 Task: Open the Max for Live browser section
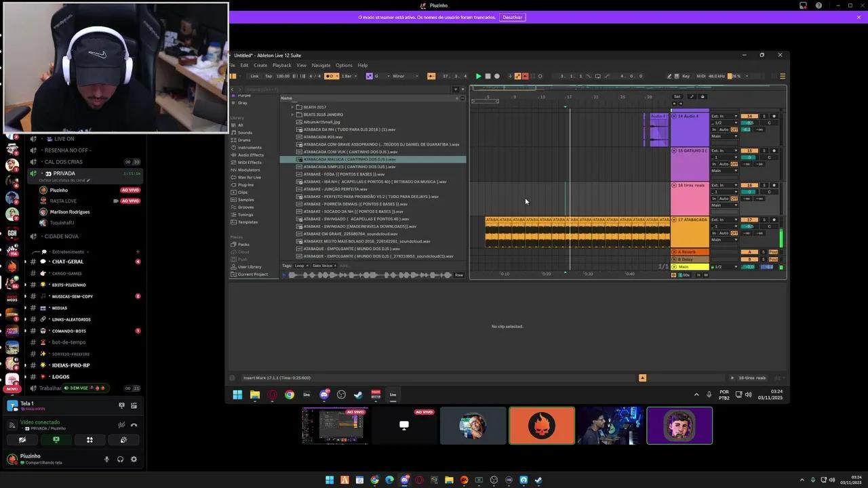249,178
